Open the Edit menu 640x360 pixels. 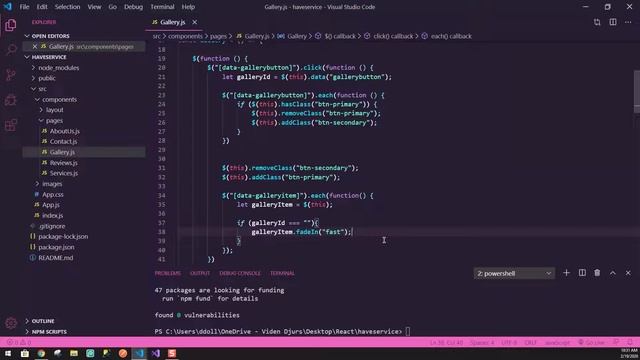coord(42,7)
